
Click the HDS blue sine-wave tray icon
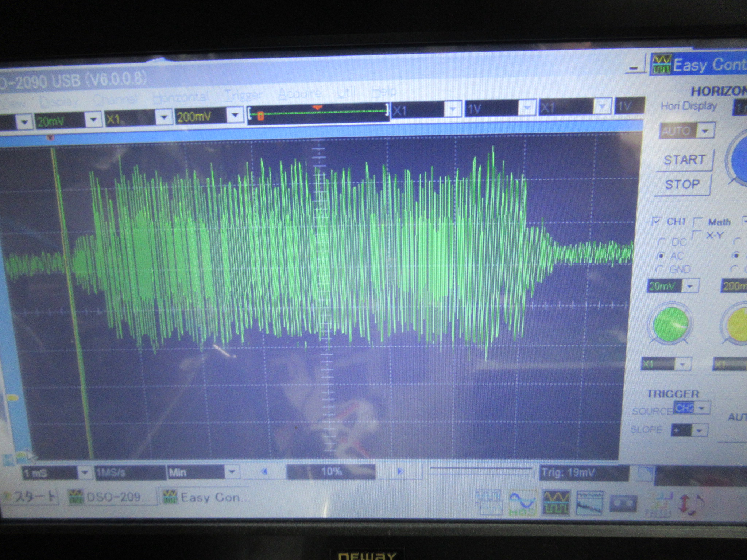522,503
